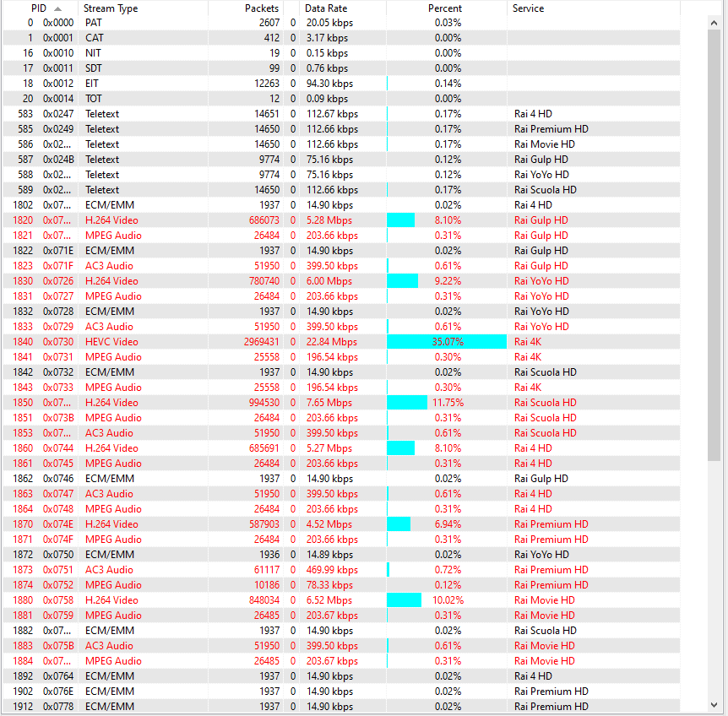The height and width of the screenshot is (716, 728).
Task: Select H.264 Video 7.65 Mbps row
Action: coord(341,403)
